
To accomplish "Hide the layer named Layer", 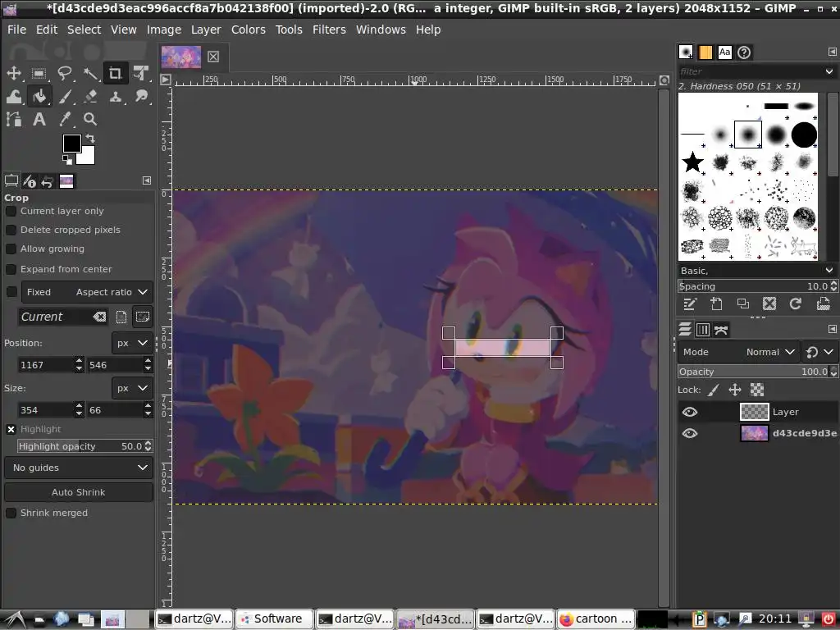I will (690, 412).
